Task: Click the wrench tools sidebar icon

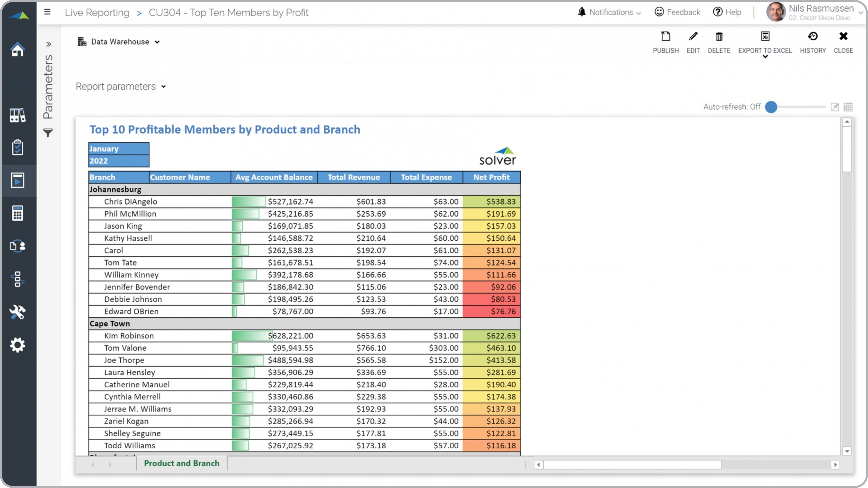Action: [x=18, y=312]
